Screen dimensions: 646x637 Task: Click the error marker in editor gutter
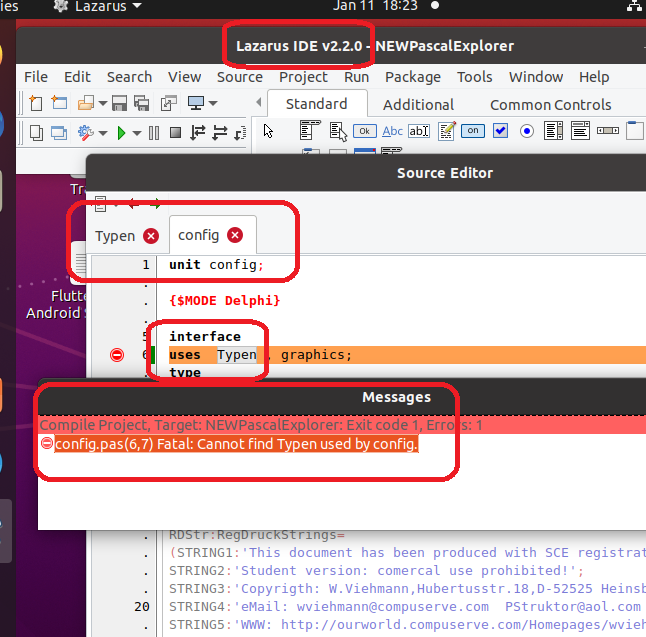(117, 355)
